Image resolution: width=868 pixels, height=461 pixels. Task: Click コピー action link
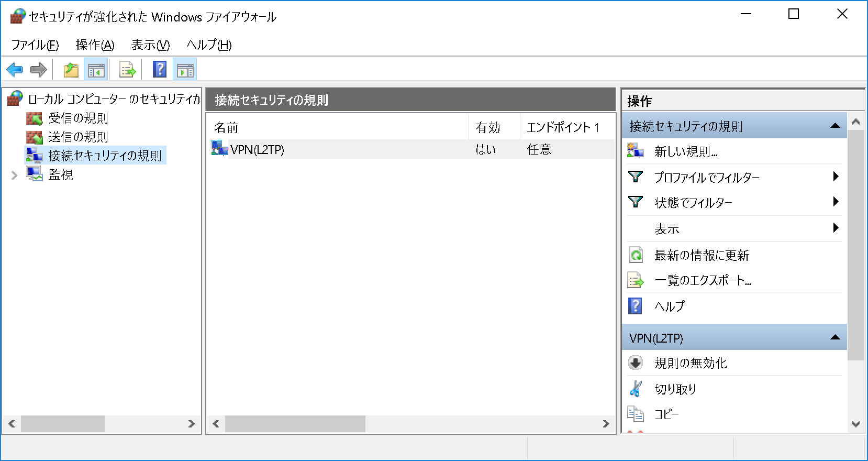[666, 414]
